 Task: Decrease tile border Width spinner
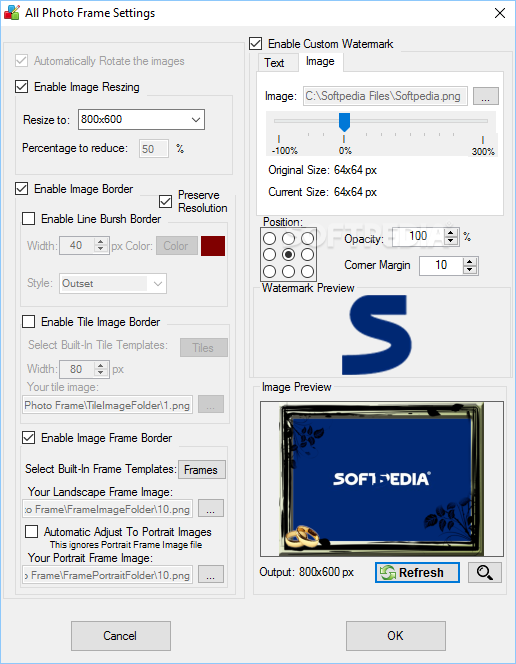point(100,373)
